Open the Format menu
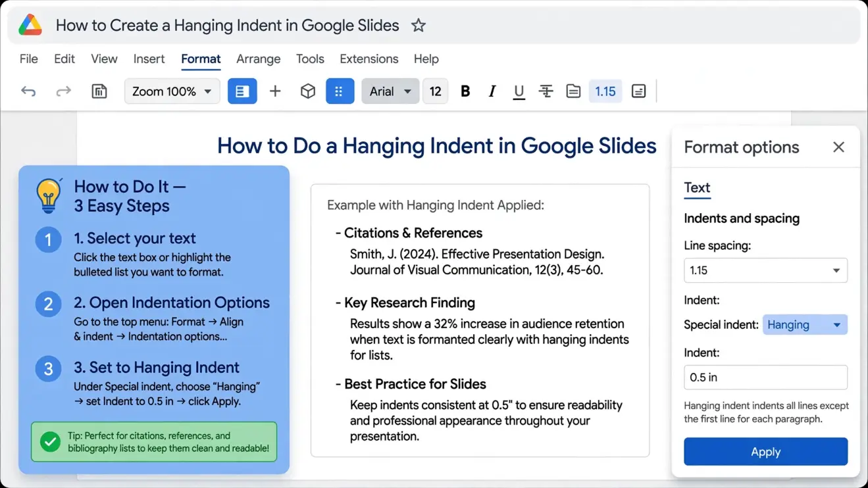The image size is (868, 488). click(x=201, y=59)
